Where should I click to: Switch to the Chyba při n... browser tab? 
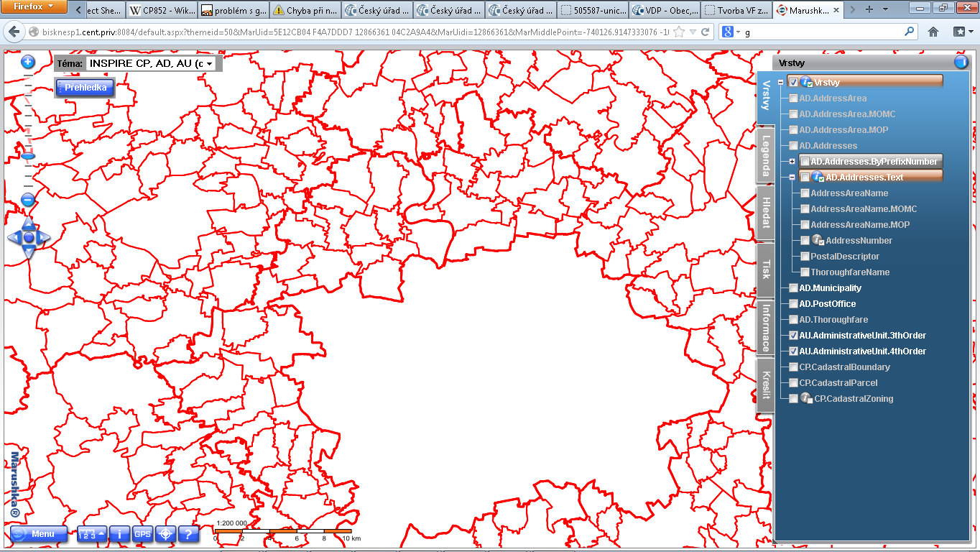click(305, 10)
